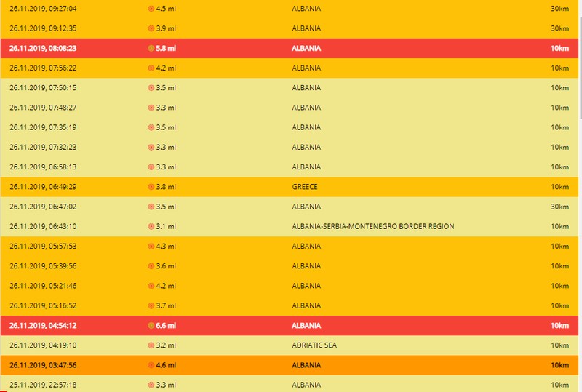Click the 3.9 ml magnitude value
This screenshot has width=582, height=392.
(x=166, y=28)
